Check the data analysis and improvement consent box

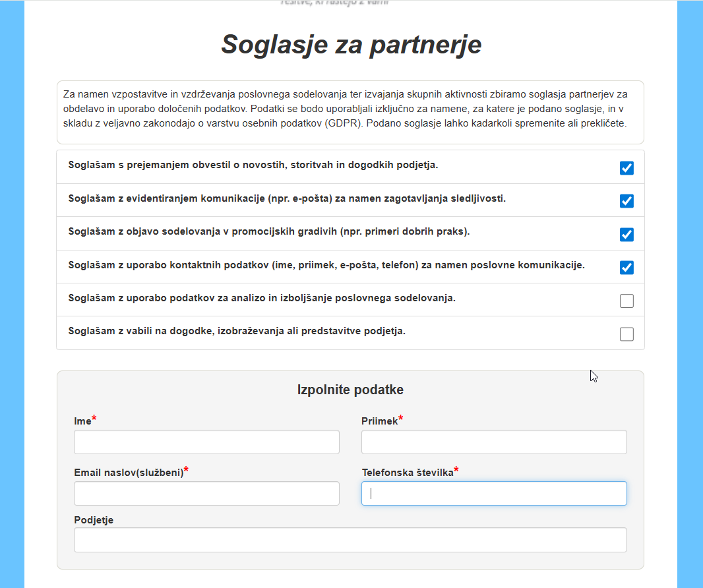pyautogui.click(x=627, y=301)
